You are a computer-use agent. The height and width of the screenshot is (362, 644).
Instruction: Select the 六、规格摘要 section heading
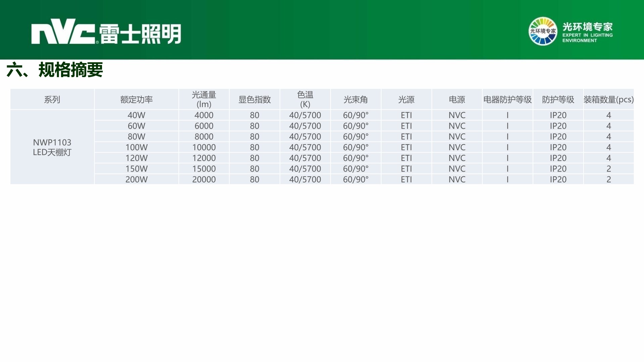[55, 70]
